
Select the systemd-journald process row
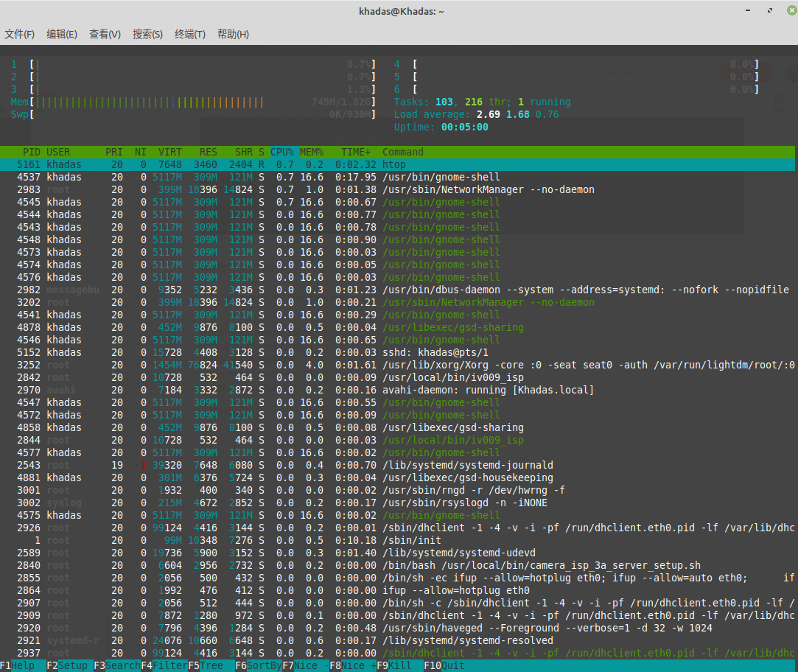397,465
